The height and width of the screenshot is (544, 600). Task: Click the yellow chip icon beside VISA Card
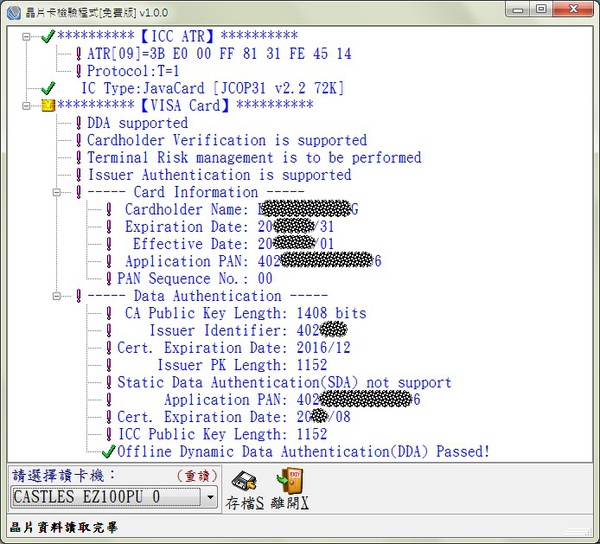pos(48,106)
